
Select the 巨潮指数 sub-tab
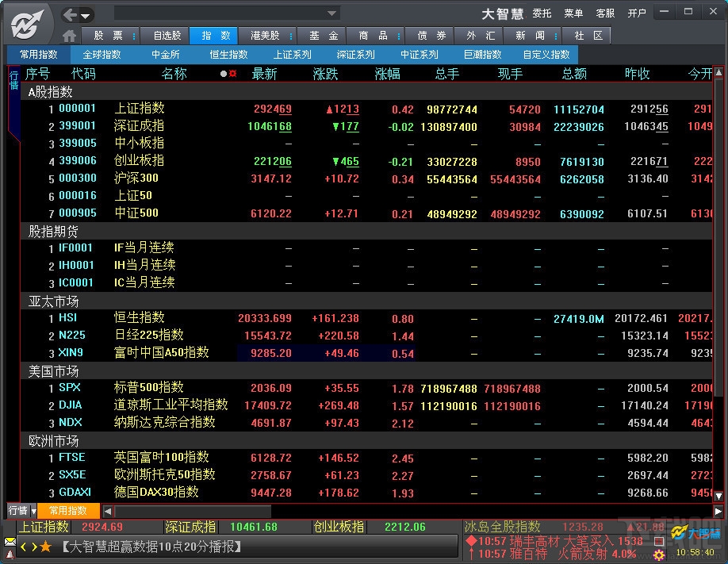tap(483, 55)
